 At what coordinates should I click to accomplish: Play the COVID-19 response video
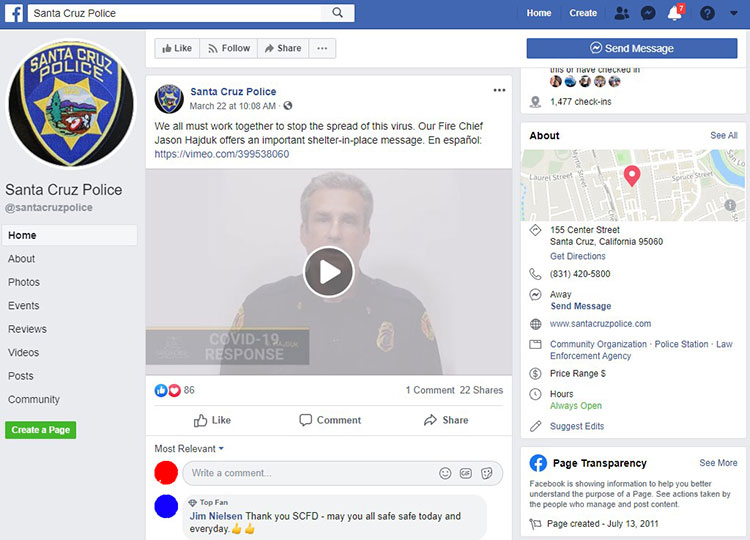click(x=328, y=272)
